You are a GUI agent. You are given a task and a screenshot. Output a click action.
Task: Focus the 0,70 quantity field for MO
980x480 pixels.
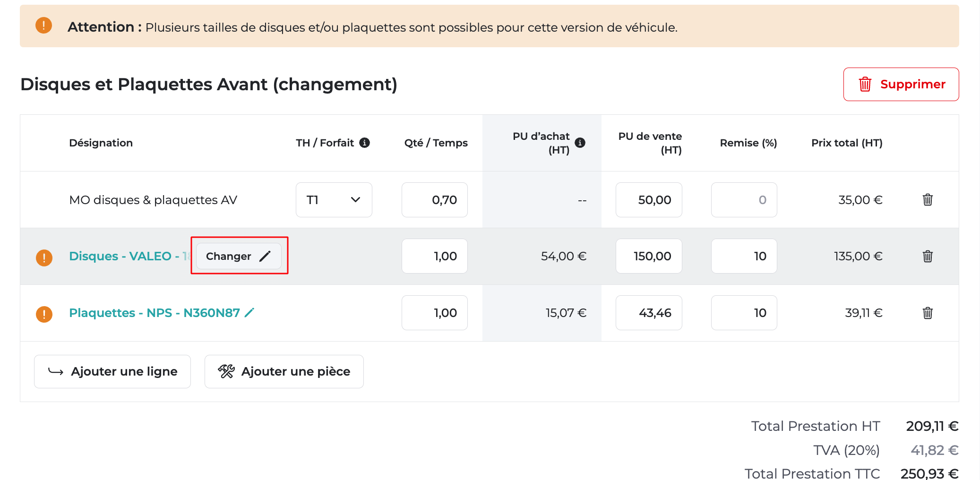coord(435,200)
